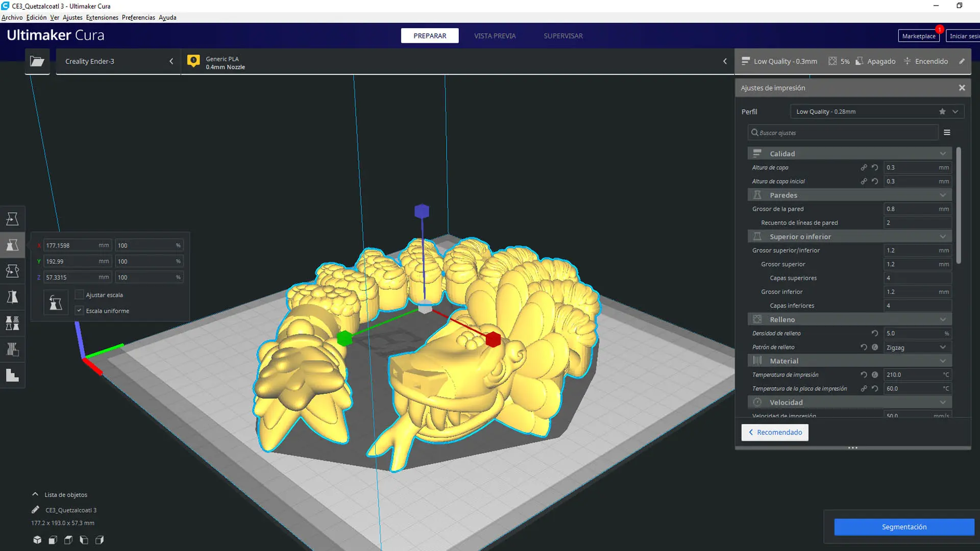The image size is (980, 551).
Task: Switch to left side view cube icon
Action: pos(84,540)
